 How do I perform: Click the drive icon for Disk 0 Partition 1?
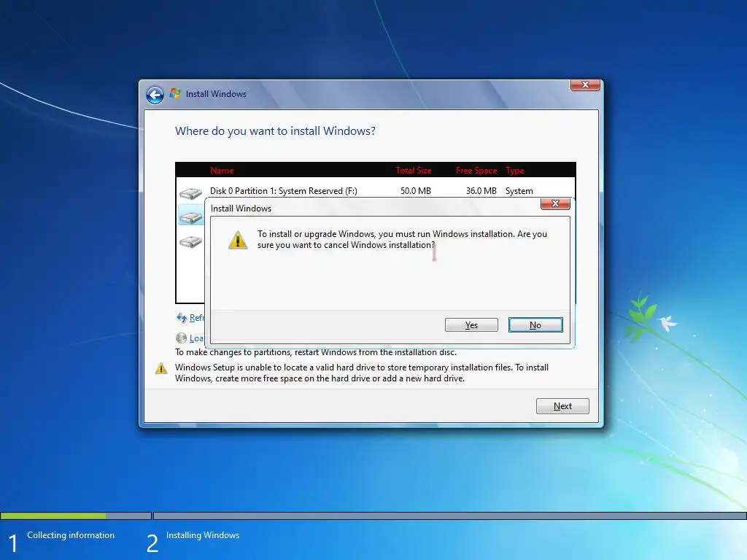pos(190,192)
